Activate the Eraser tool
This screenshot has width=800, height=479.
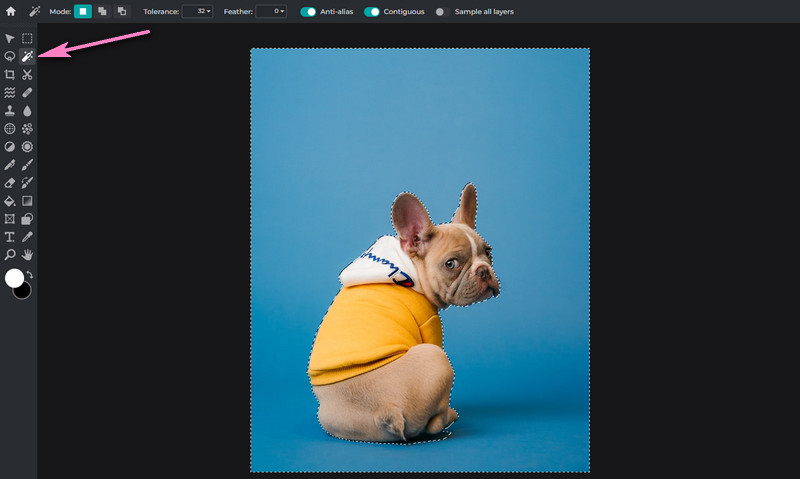[9, 182]
